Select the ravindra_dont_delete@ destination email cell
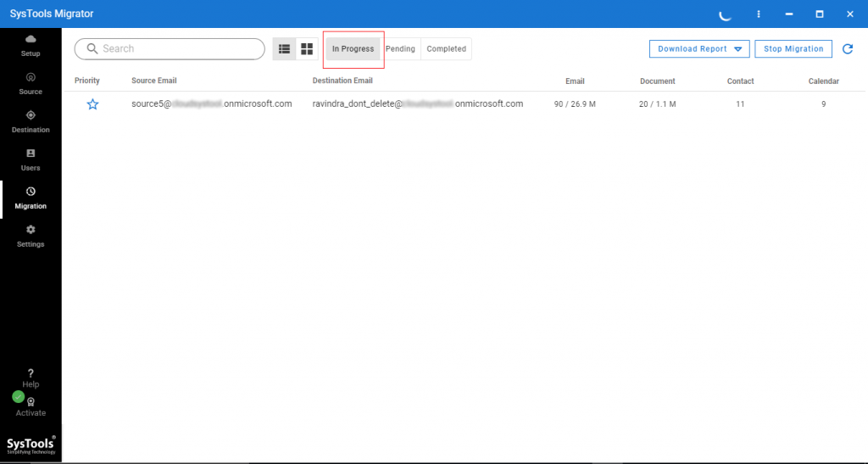Image resolution: width=868 pixels, height=464 pixels. point(417,104)
